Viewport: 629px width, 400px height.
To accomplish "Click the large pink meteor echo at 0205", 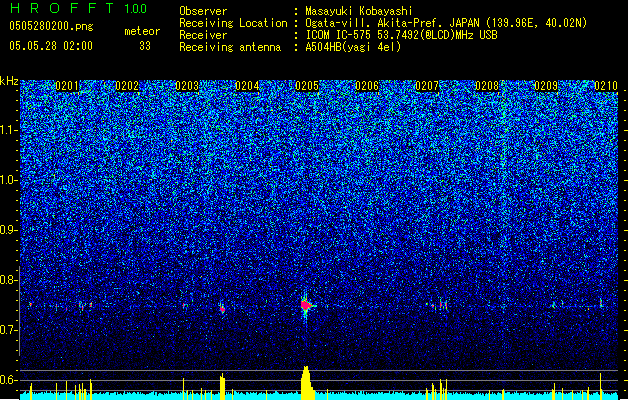I will (x=306, y=305).
